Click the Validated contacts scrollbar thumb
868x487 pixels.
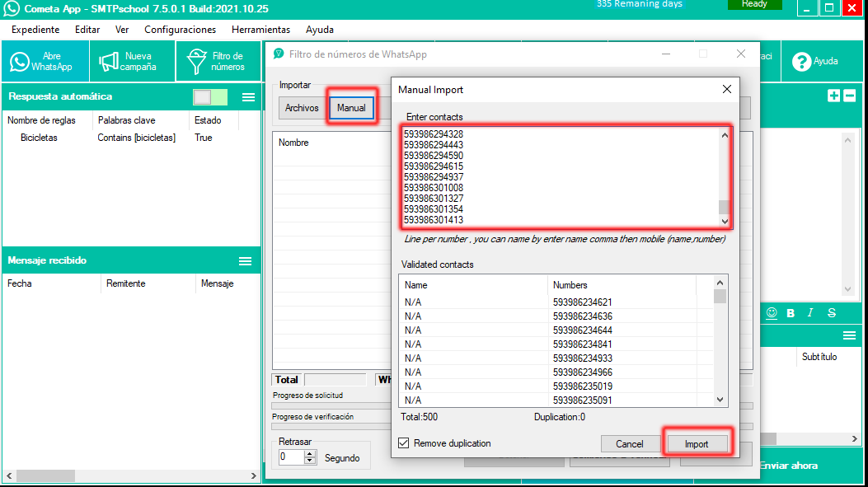coord(720,297)
